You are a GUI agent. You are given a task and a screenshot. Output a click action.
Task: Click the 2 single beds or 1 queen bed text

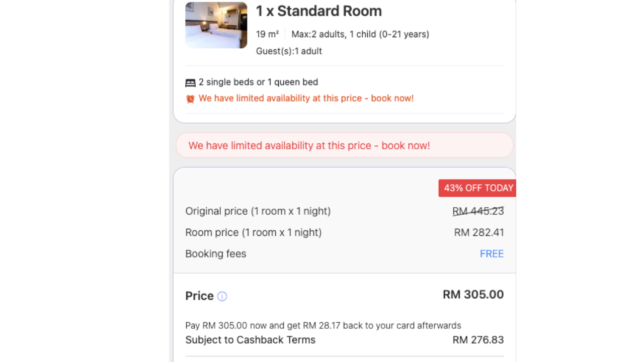[x=258, y=82]
